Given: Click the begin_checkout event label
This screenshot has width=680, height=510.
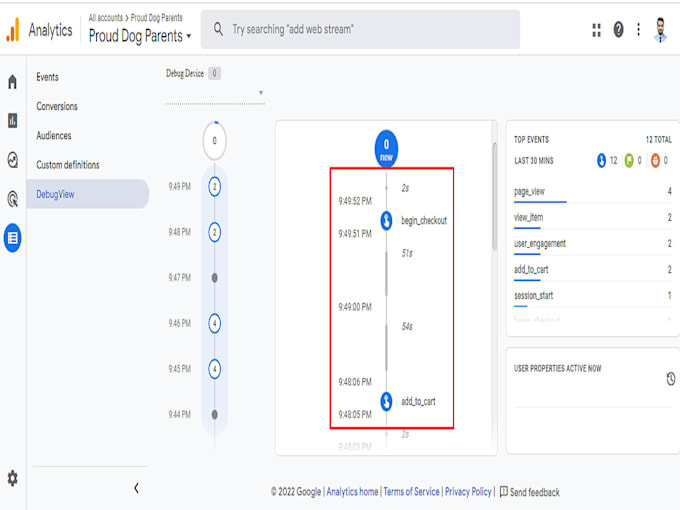Looking at the screenshot, I should point(424,220).
